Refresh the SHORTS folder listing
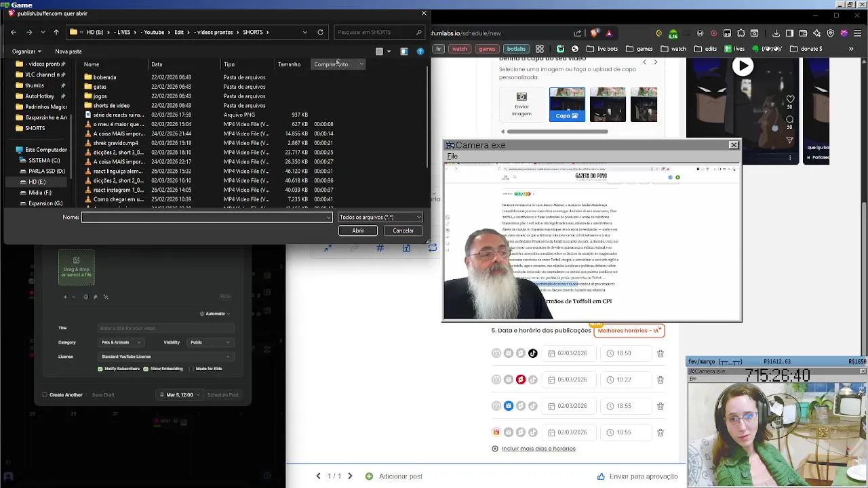This screenshot has width=868, height=488. (320, 32)
